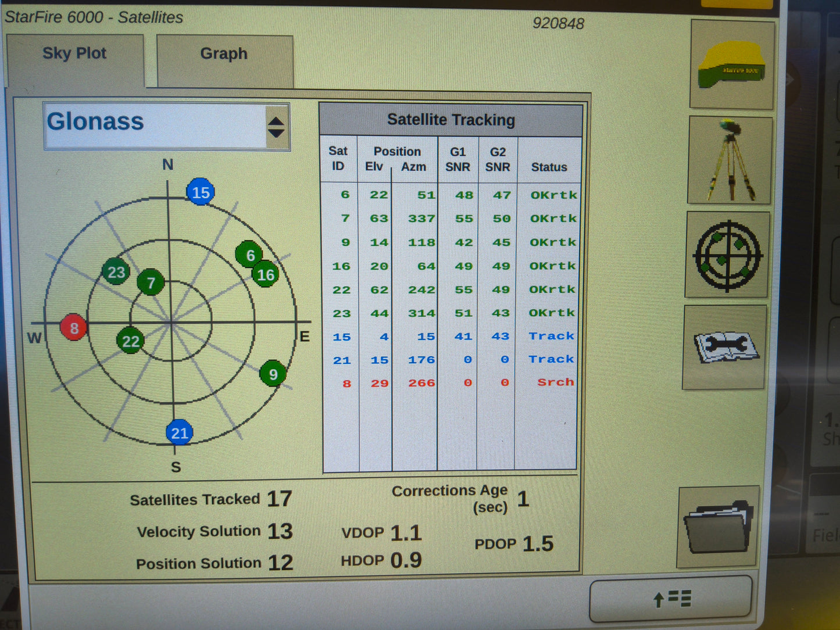Open the file folder icon

click(719, 527)
